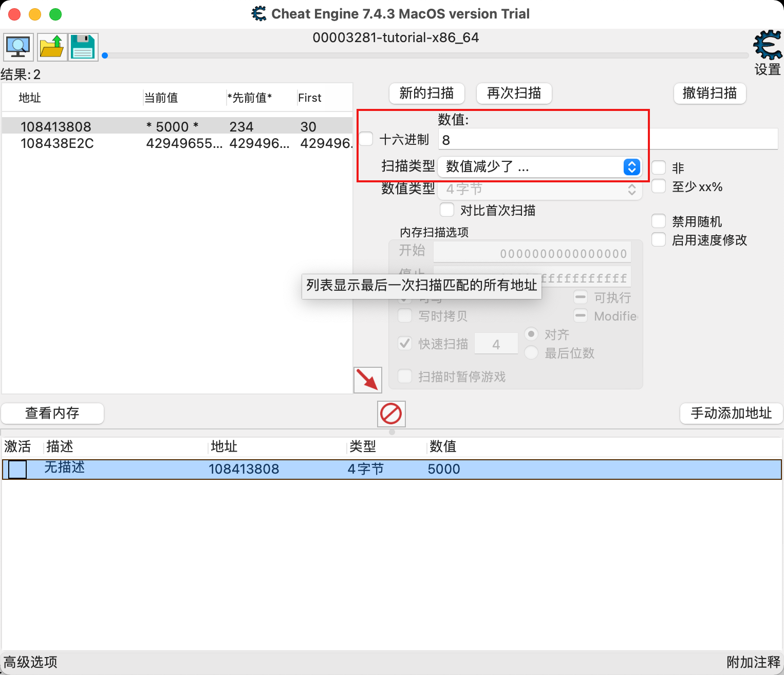Image resolution: width=784 pixels, height=675 pixels.
Task: Click the 新的扫描 button
Action: (426, 93)
